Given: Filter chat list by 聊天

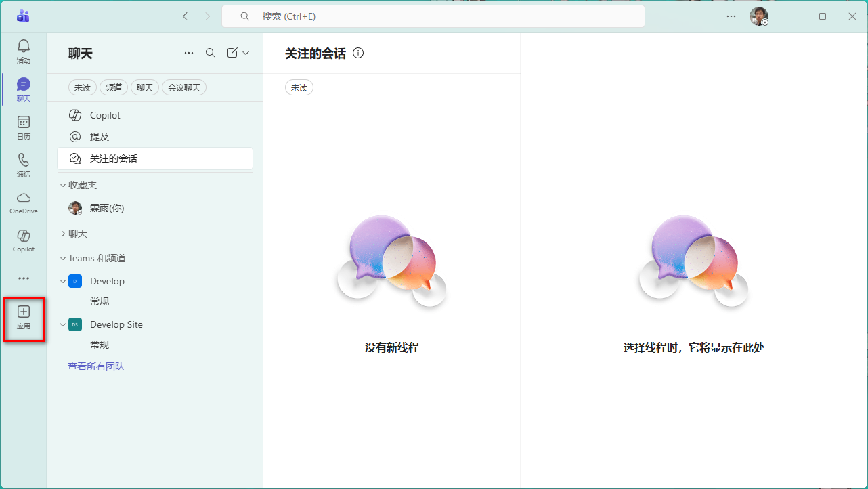Looking at the screenshot, I should (x=145, y=87).
